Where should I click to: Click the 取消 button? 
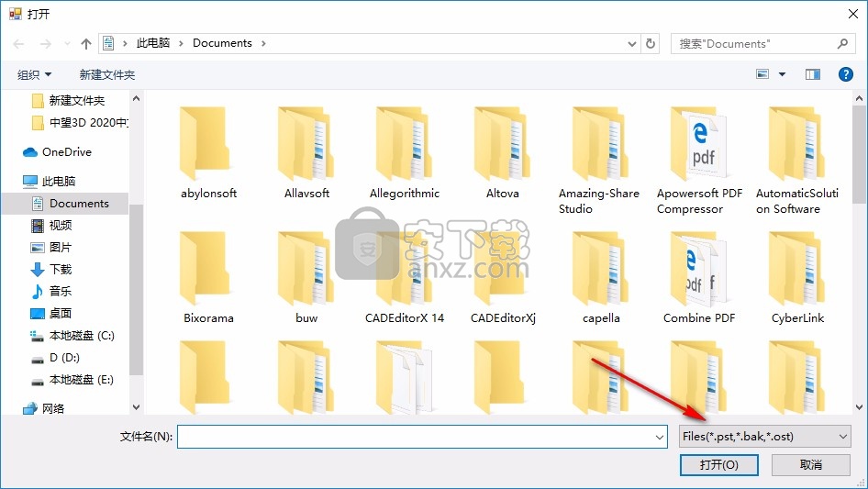click(x=811, y=464)
